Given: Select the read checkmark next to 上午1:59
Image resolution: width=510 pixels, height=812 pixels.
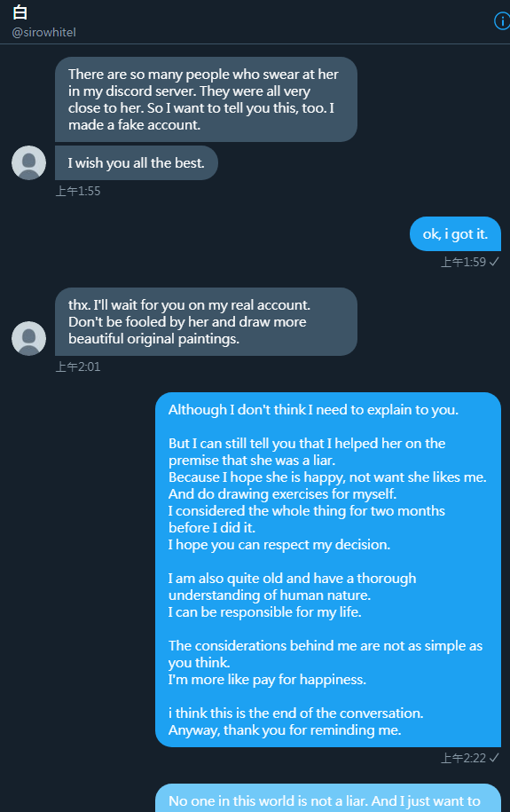Looking at the screenshot, I should click(x=494, y=262).
